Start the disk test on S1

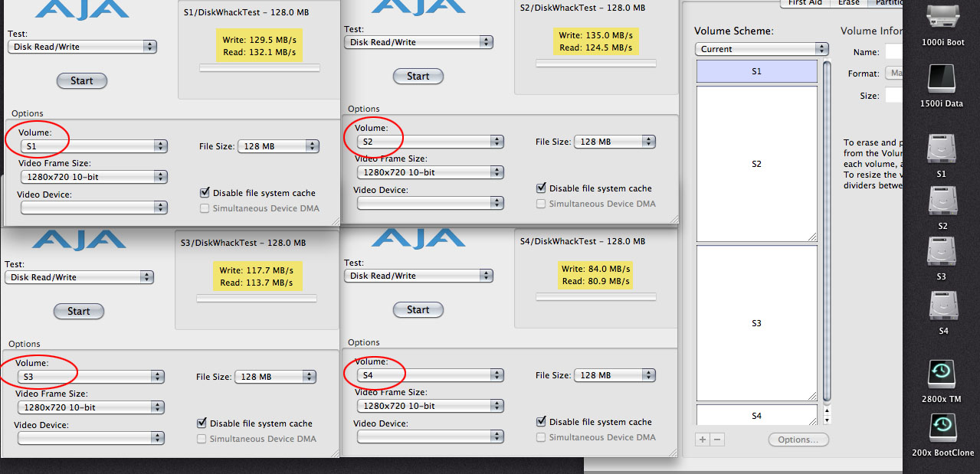click(82, 80)
